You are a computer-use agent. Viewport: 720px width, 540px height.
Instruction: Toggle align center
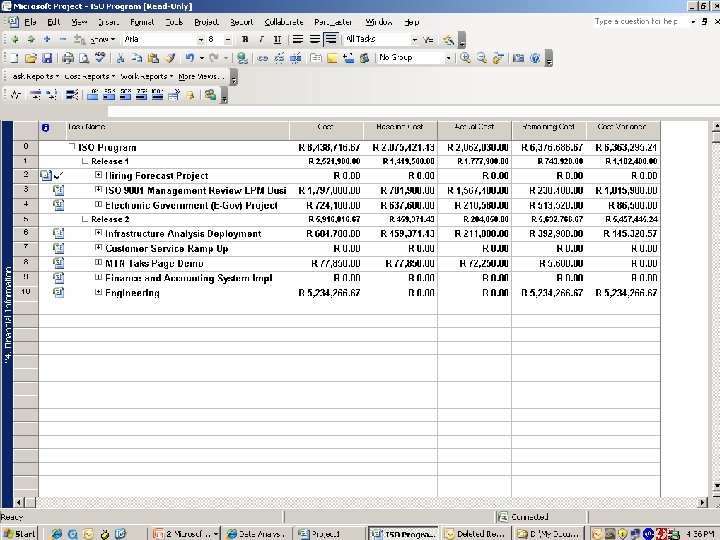click(315, 39)
